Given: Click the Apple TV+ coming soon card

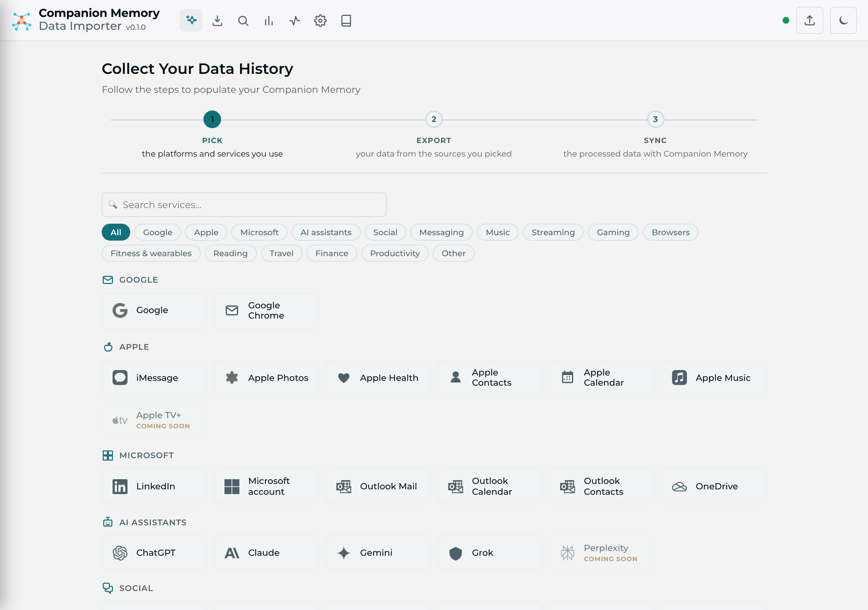Looking at the screenshot, I should 154,420.
